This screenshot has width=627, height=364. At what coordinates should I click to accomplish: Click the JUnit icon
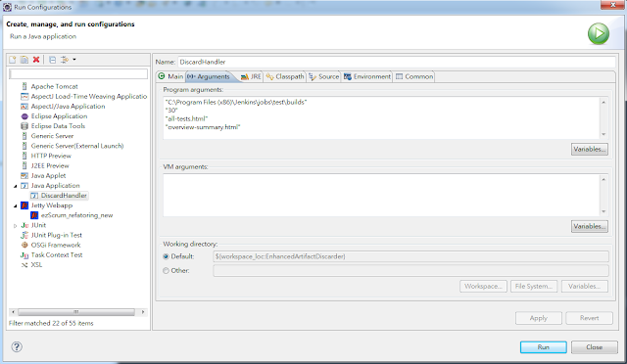pos(24,225)
